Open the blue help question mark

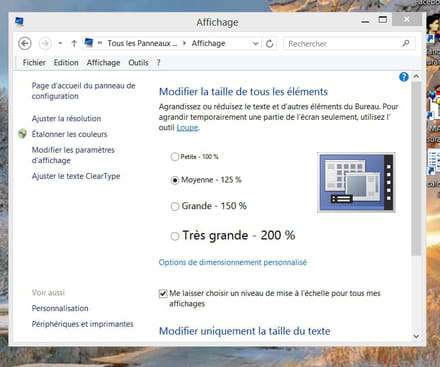click(404, 77)
